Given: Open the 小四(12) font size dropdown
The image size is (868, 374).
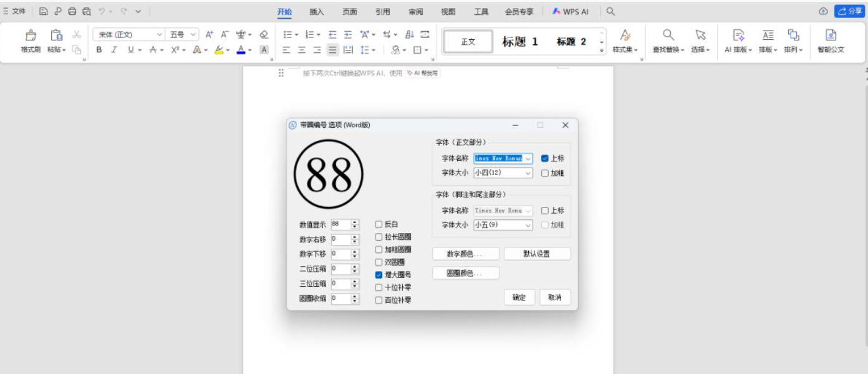Looking at the screenshot, I should 528,173.
